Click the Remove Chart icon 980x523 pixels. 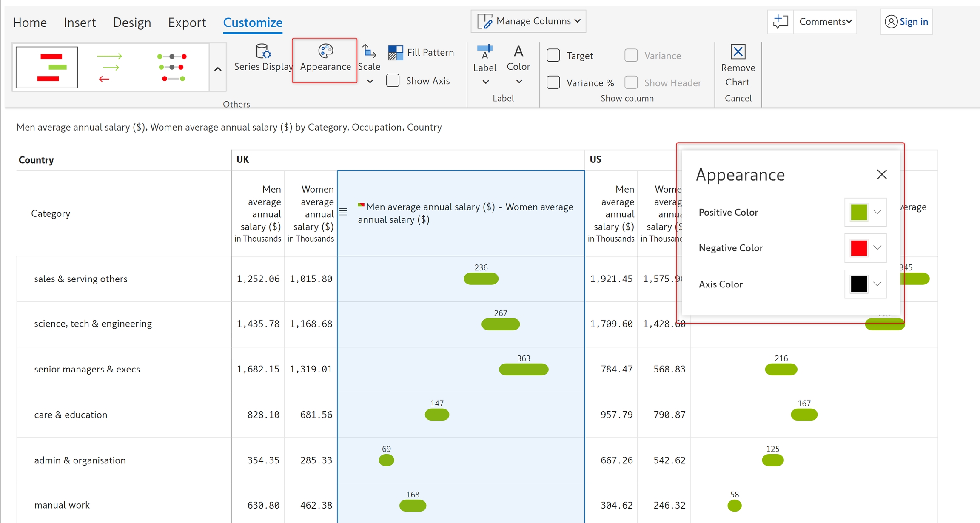coord(738,52)
